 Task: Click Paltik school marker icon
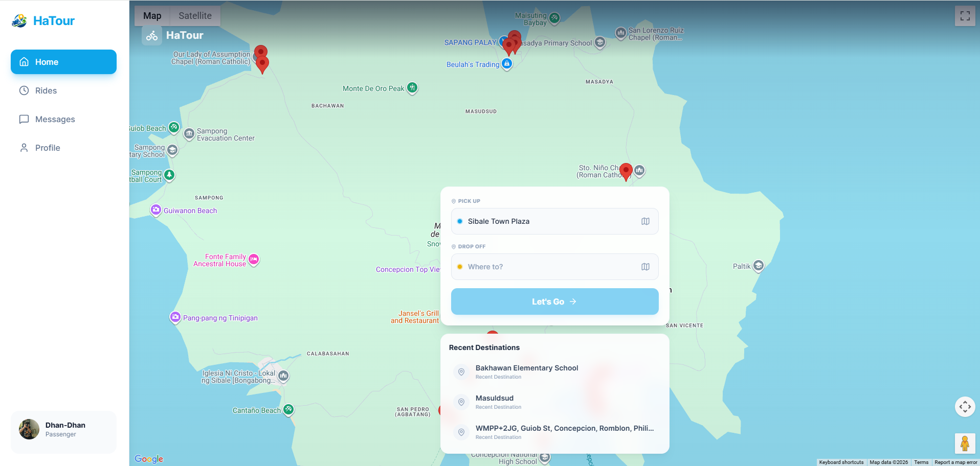[x=759, y=266]
